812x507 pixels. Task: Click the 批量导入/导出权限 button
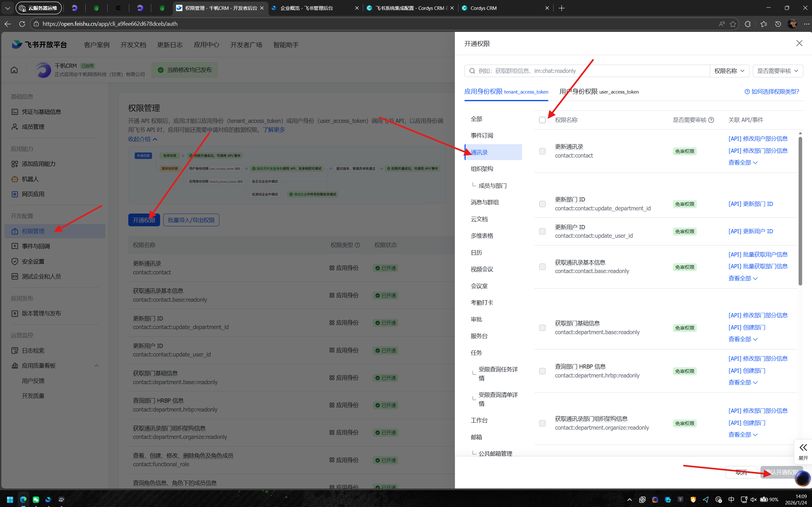(x=191, y=220)
